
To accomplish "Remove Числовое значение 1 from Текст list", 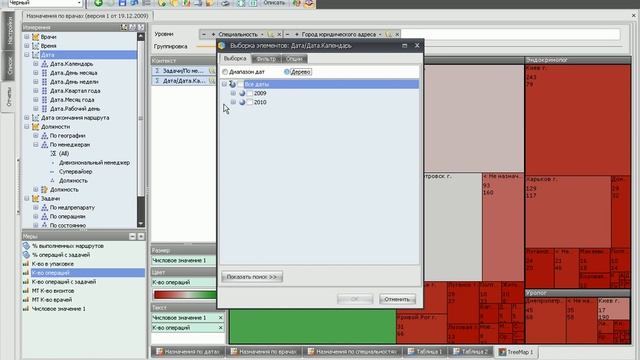I will (x=220, y=318).
